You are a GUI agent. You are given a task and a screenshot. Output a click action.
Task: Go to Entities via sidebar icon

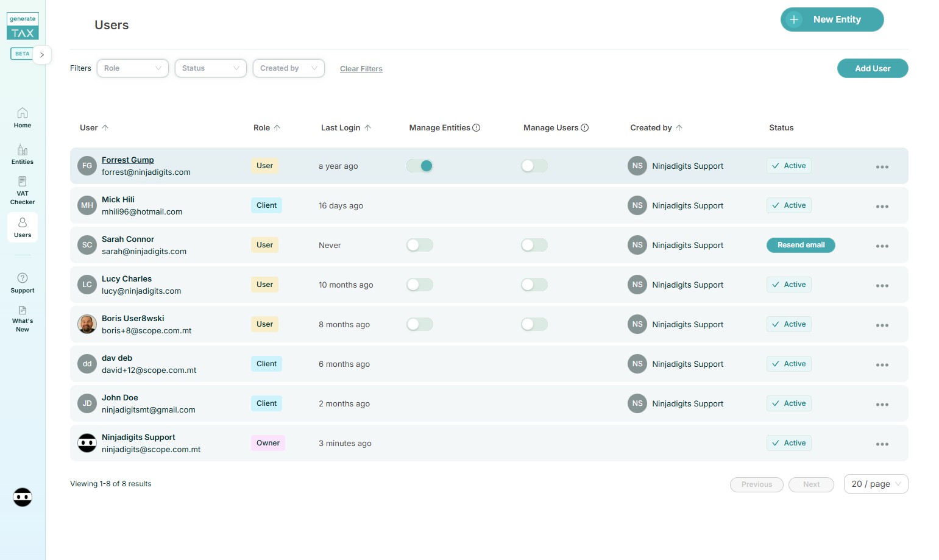(23, 150)
